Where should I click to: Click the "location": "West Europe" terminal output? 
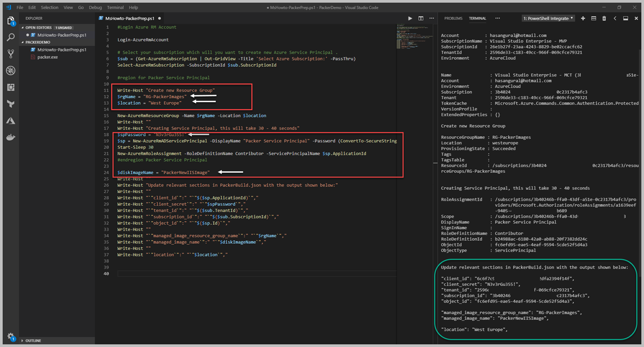(x=474, y=330)
